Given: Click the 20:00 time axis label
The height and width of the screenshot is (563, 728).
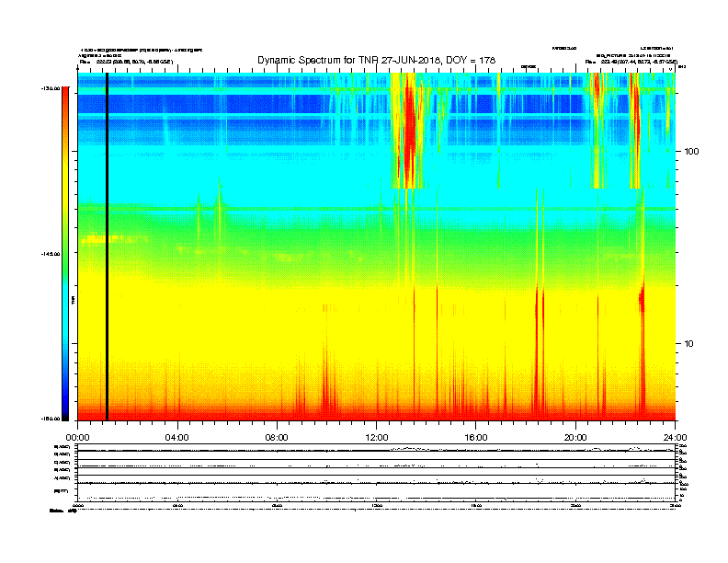Looking at the screenshot, I should pyautogui.click(x=575, y=438).
